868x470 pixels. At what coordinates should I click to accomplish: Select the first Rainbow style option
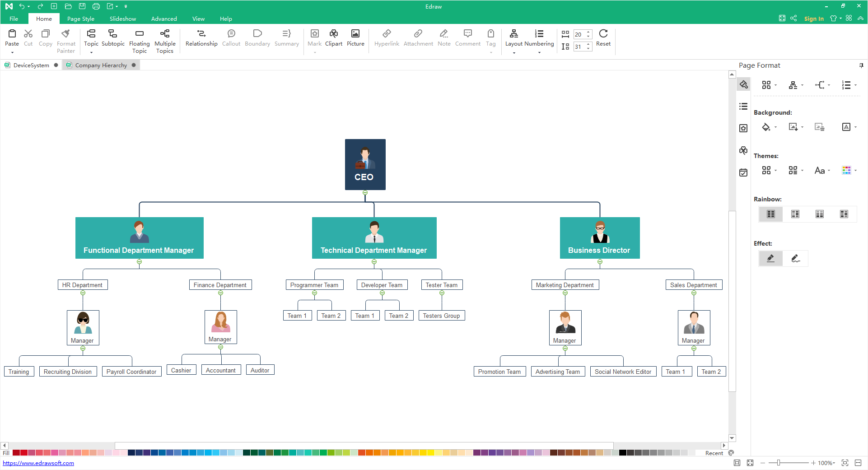click(770, 214)
